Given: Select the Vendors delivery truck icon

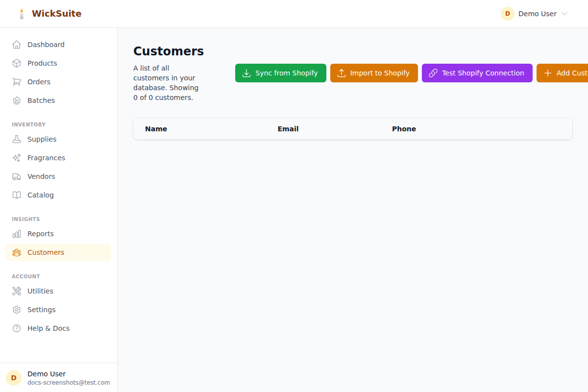Looking at the screenshot, I should tap(16, 176).
